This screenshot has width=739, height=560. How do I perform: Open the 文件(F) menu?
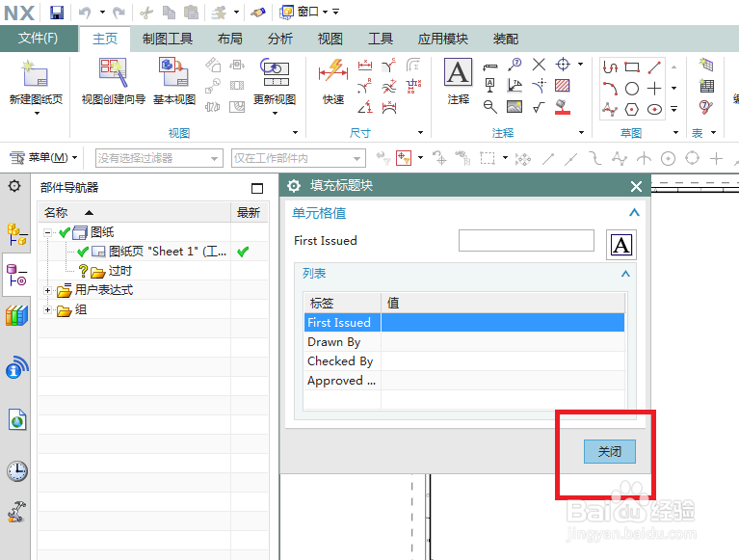pyautogui.click(x=39, y=39)
